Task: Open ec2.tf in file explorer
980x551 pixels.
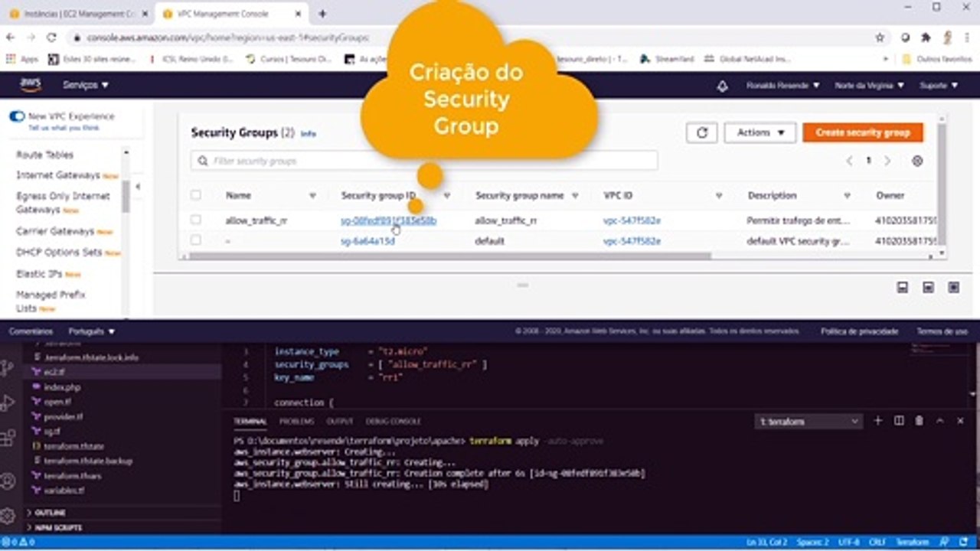Action: [54, 372]
